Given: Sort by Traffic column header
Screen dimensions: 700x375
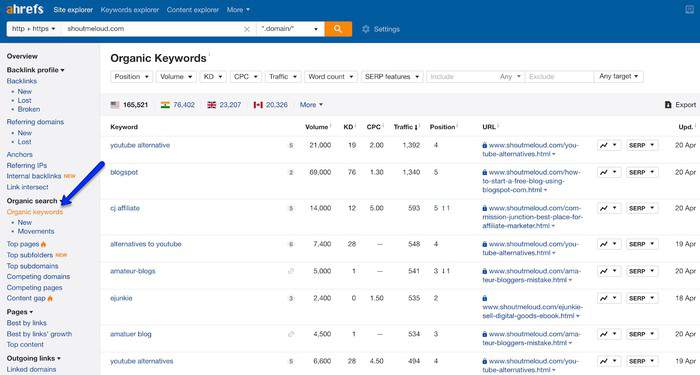Looking at the screenshot, I should [x=406, y=127].
